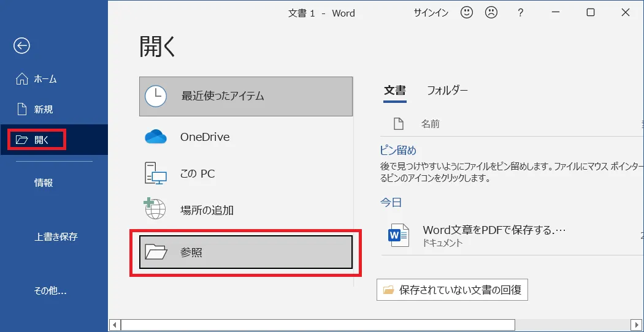
Task: Click the OneDrive cloud icon
Action: tap(156, 137)
